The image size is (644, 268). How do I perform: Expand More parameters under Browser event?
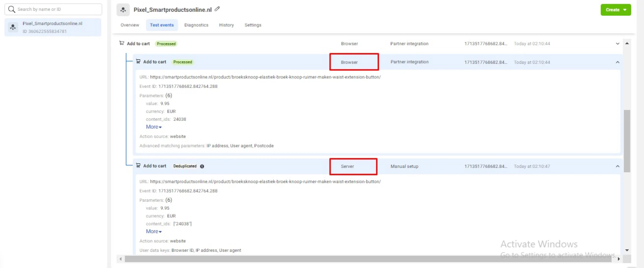tap(153, 127)
